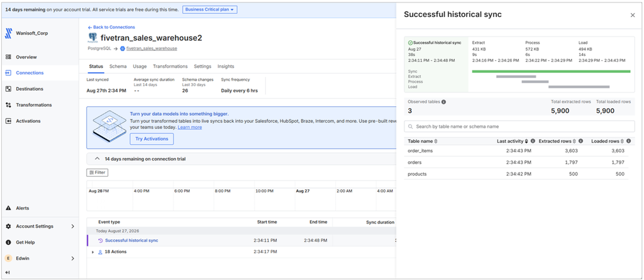The width and height of the screenshot is (644, 280).
Task: Click the Get Help info icon
Action: pos(8,242)
